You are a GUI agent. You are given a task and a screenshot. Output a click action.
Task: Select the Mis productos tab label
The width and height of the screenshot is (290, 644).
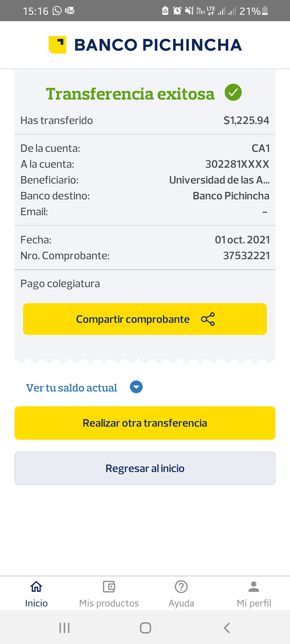point(109,603)
